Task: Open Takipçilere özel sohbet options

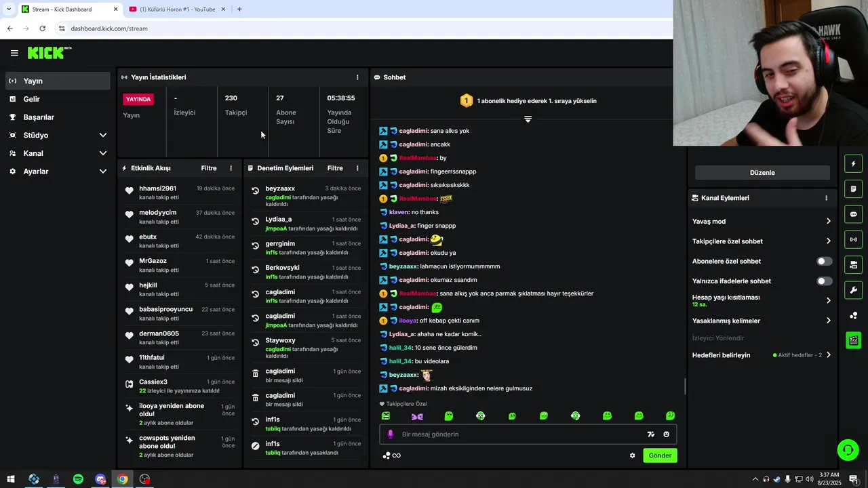Action: pos(762,241)
